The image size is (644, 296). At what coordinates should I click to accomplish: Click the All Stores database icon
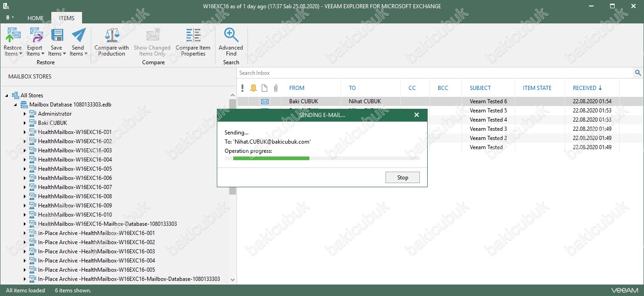pos(16,95)
